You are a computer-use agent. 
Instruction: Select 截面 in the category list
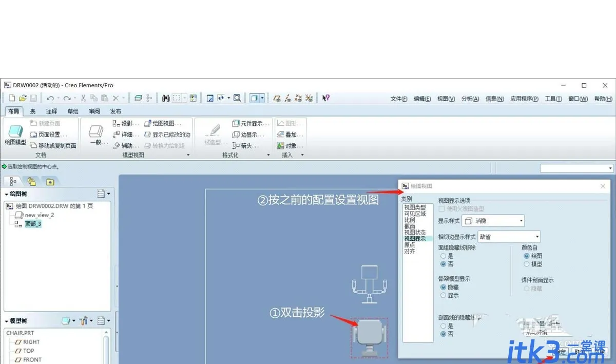(x=410, y=226)
